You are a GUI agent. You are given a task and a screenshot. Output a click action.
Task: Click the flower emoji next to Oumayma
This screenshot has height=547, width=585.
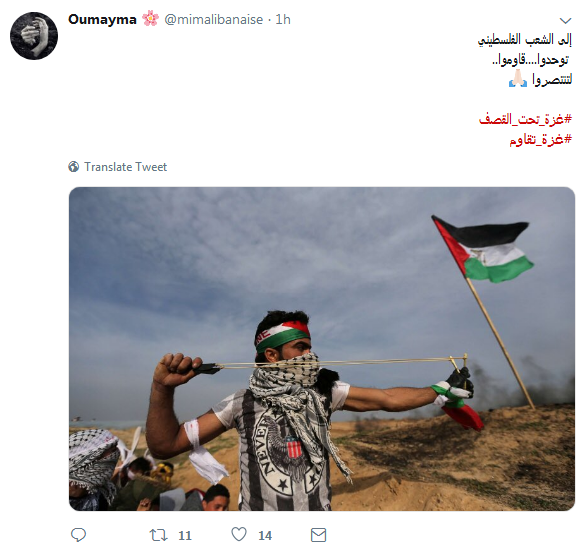[150, 18]
